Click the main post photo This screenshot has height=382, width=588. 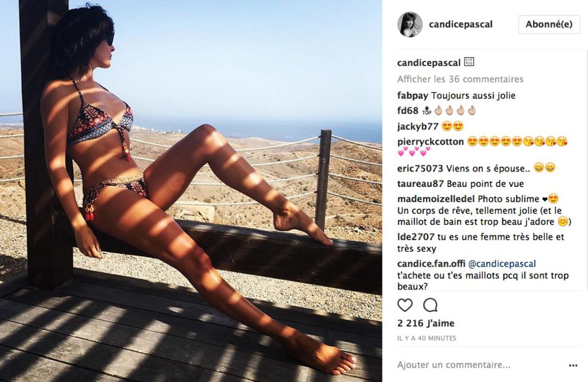191,191
